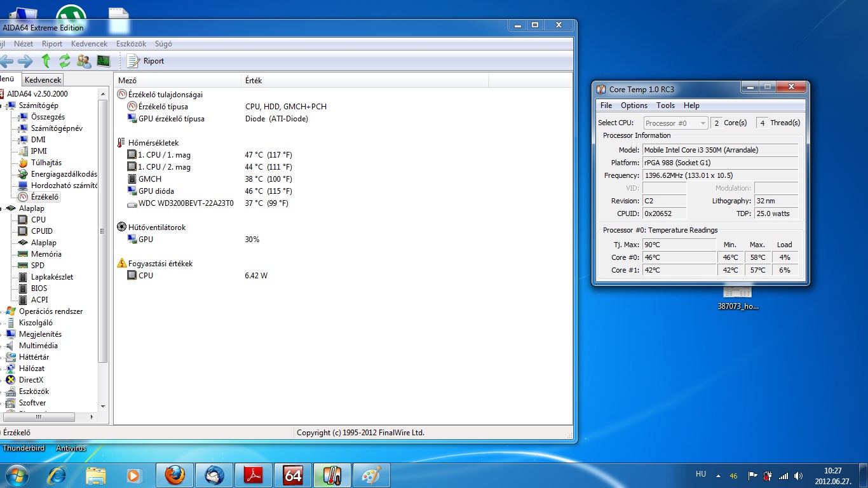This screenshot has width=868, height=488.
Task: Click the tree panel scrollbar down arrow
Action: (x=103, y=406)
